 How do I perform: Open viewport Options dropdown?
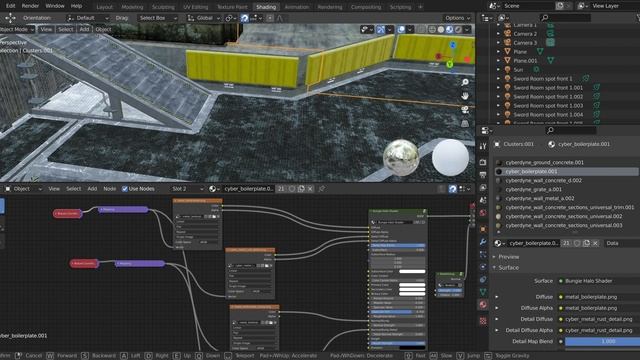(x=457, y=18)
